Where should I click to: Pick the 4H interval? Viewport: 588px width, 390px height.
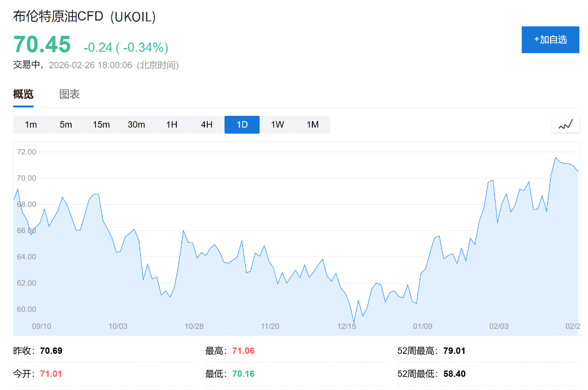click(x=207, y=124)
